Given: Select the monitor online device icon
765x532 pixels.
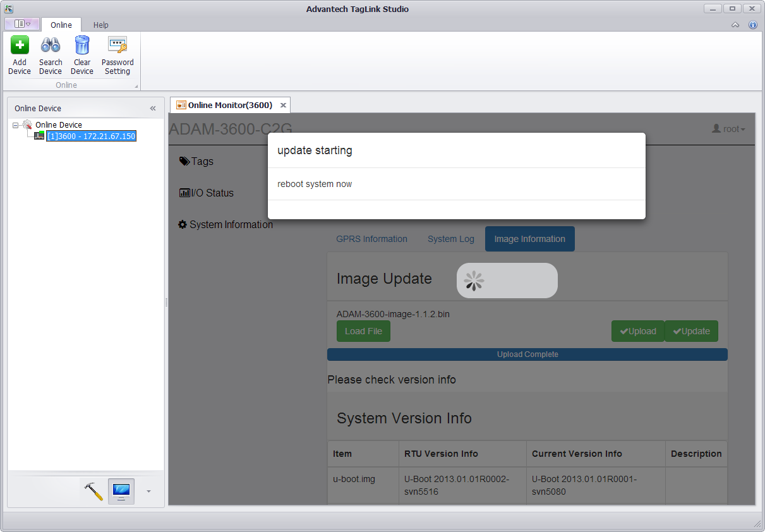Looking at the screenshot, I should (x=121, y=491).
